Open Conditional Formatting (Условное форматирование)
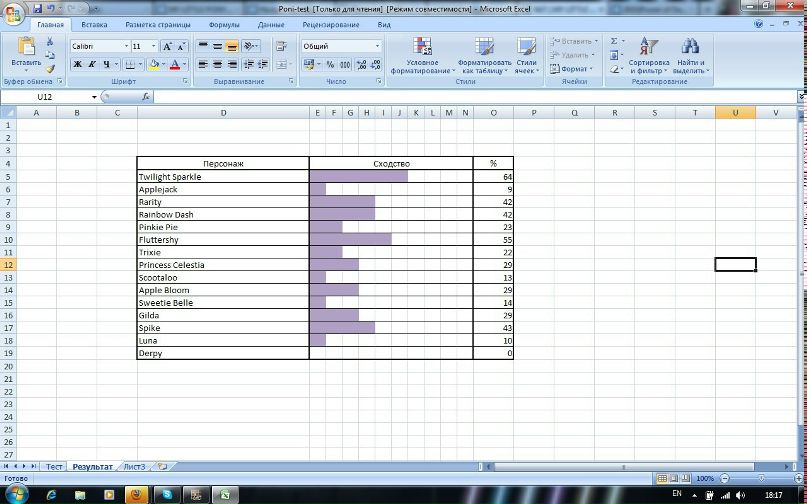Viewport: 807px width, 504px height. 423,56
